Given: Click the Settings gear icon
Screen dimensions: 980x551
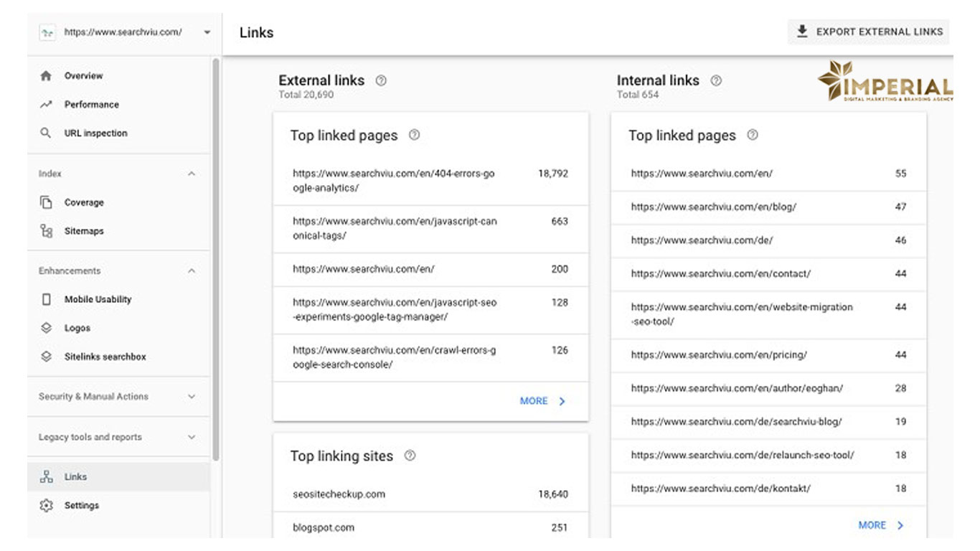Looking at the screenshot, I should pos(47,506).
